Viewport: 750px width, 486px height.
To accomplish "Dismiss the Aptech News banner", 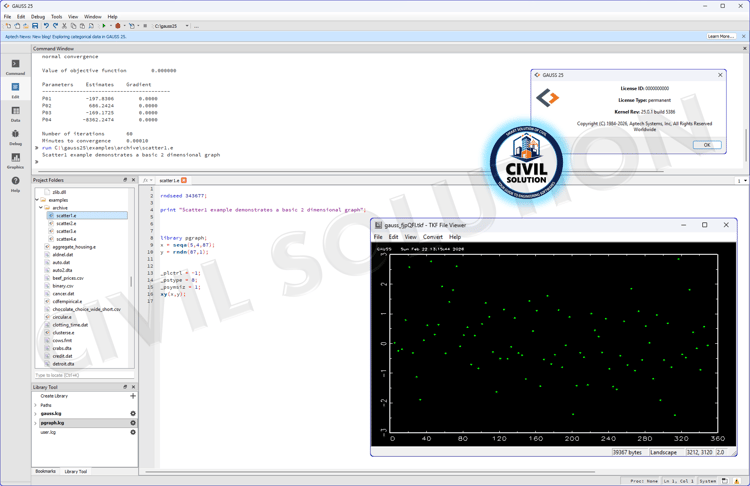I will (x=744, y=36).
